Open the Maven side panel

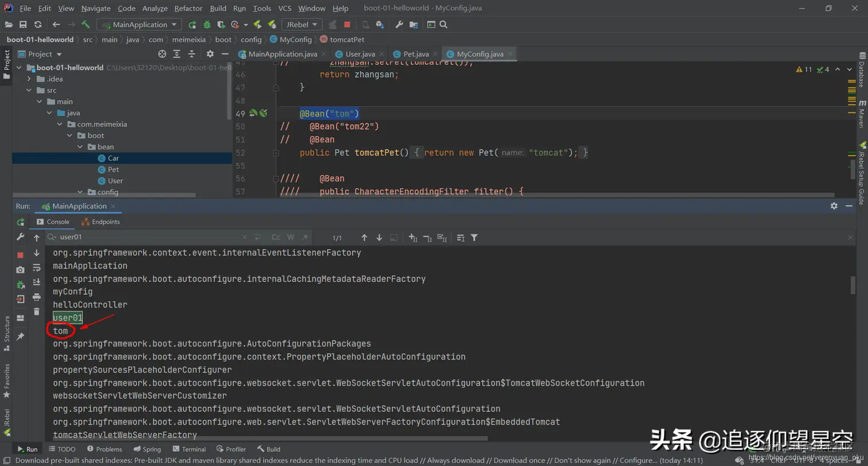[x=862, y=113]
